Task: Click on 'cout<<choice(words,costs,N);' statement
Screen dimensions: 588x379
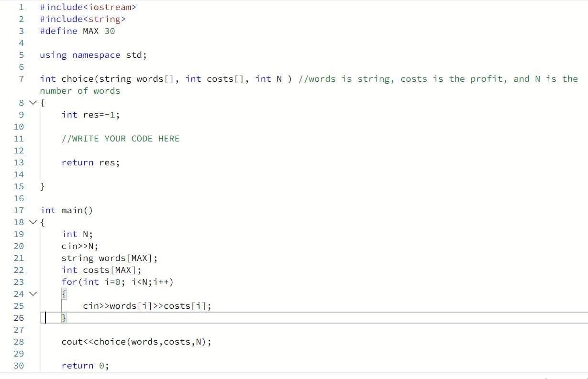Action: [x=136, y=342]
